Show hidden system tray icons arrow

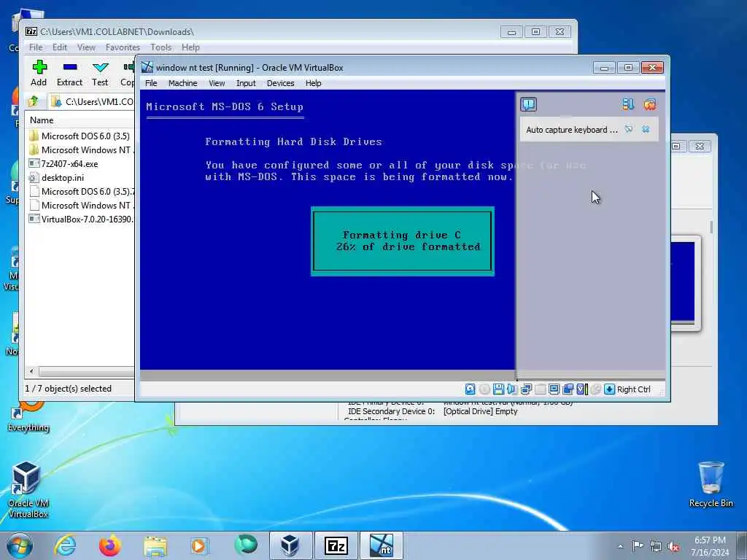[620, 546]
